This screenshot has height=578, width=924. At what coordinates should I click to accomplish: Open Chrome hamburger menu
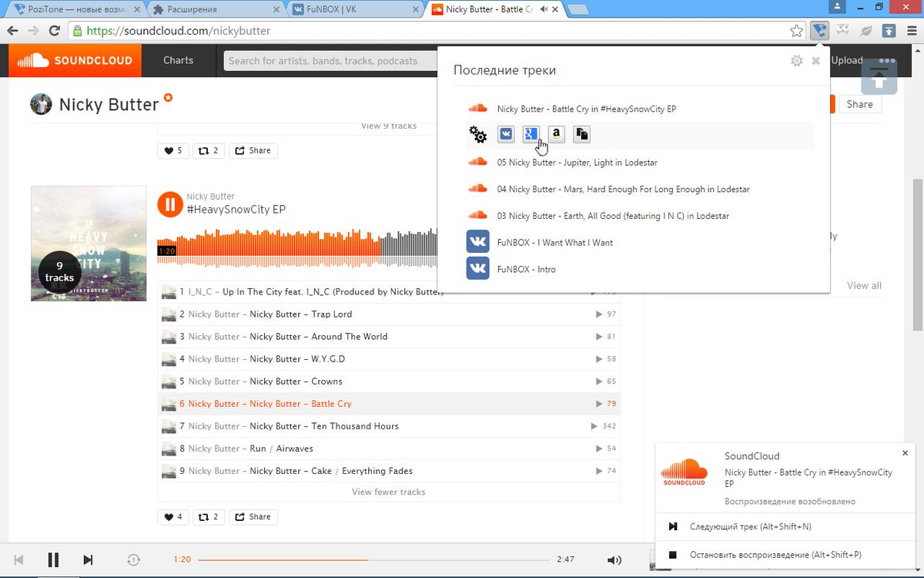pyautogui.click(x=912, y=31)
